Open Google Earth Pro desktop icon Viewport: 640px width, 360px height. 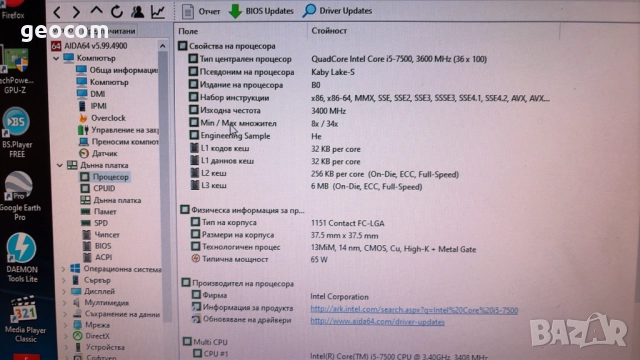click(x=20, y=196)
